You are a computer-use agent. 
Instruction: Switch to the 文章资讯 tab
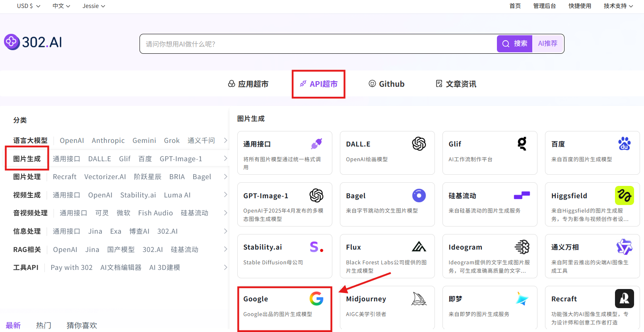point(456,84)
